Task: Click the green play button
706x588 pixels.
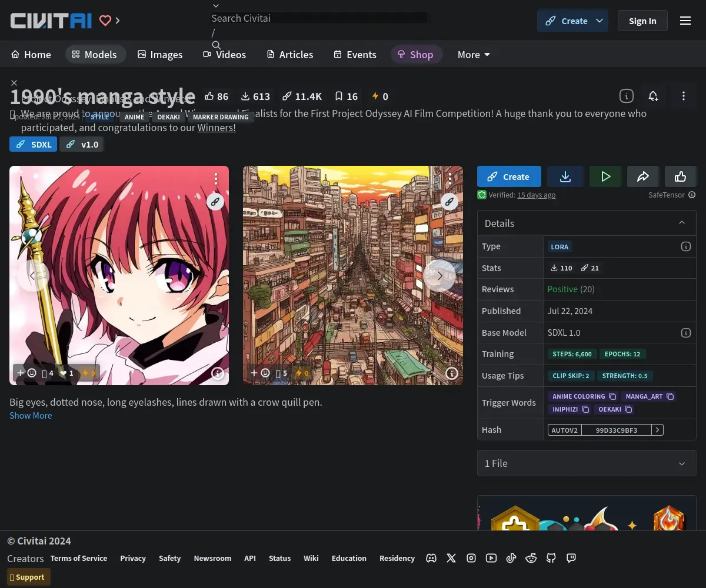Action: tap(605, 176)
